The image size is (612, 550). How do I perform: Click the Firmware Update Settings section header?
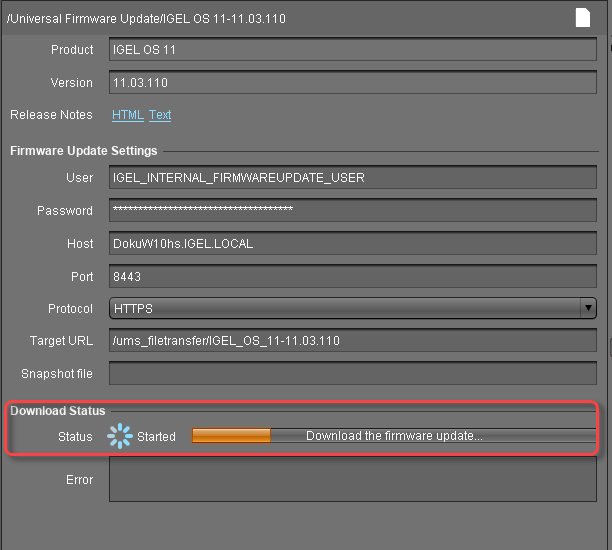pyautogui.click(x=83, y=151)
